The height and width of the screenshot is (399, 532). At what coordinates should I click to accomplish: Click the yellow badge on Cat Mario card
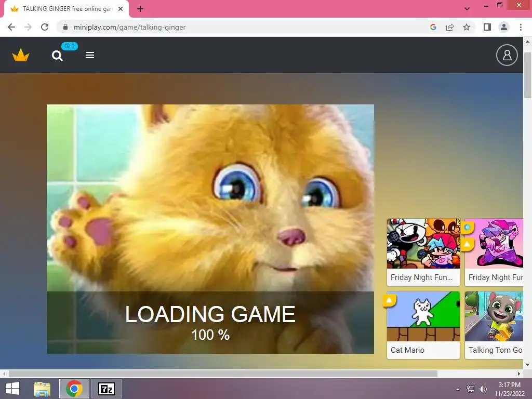pyautogui.click(x=390, y=300)
